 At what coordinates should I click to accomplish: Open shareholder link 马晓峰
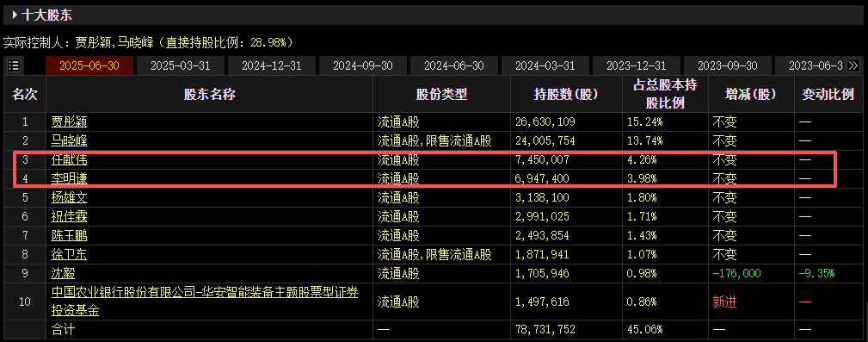(x=69, y=140)
